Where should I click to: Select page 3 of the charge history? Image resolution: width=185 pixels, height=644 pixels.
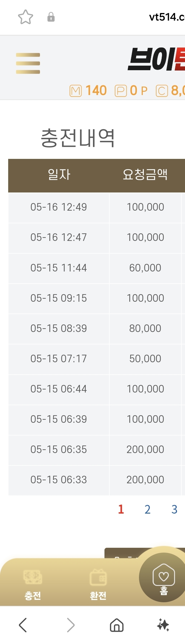tap(174, 510)
